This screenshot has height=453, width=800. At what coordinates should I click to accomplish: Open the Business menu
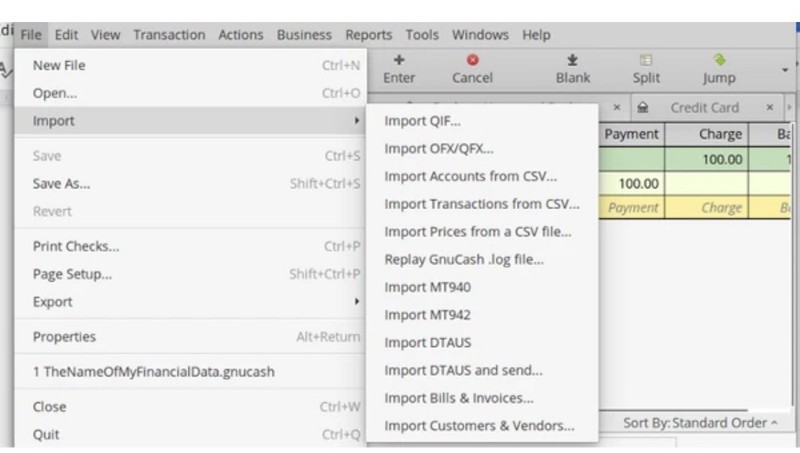point(304,35)
